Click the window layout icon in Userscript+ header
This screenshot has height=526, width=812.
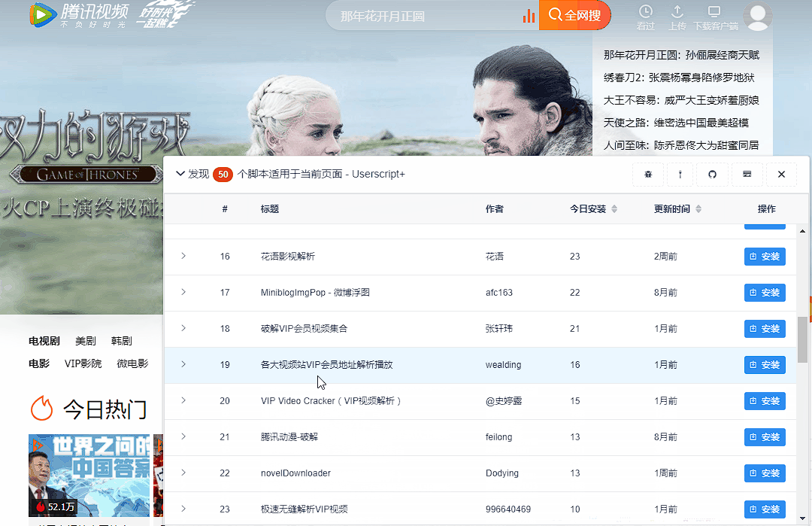pyautogui.click(x=747, y=174)
